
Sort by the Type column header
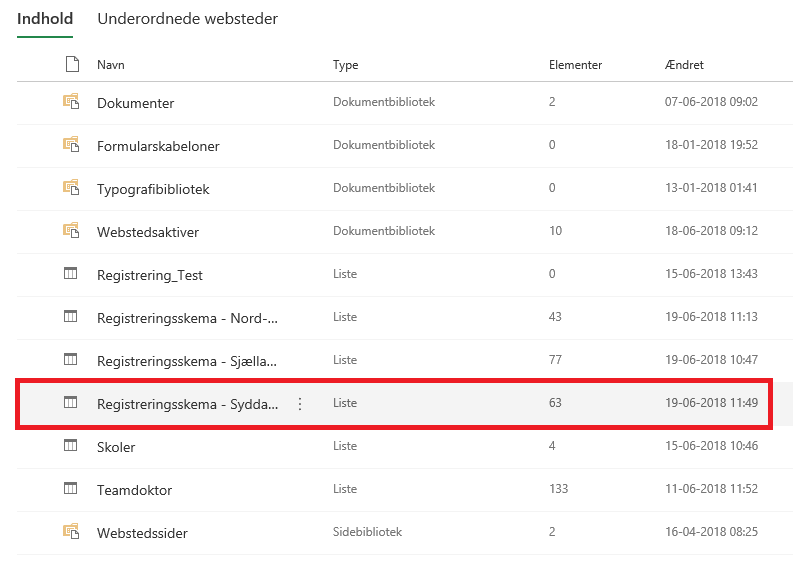point(345,65)
